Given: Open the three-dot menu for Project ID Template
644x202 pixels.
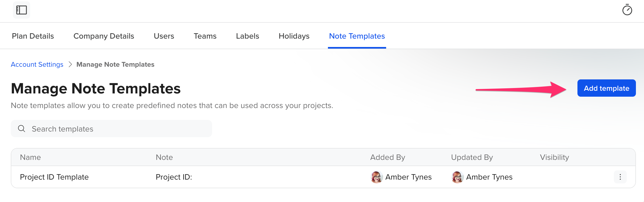Looking at the screenshot, I should click(x=620, y=177).
